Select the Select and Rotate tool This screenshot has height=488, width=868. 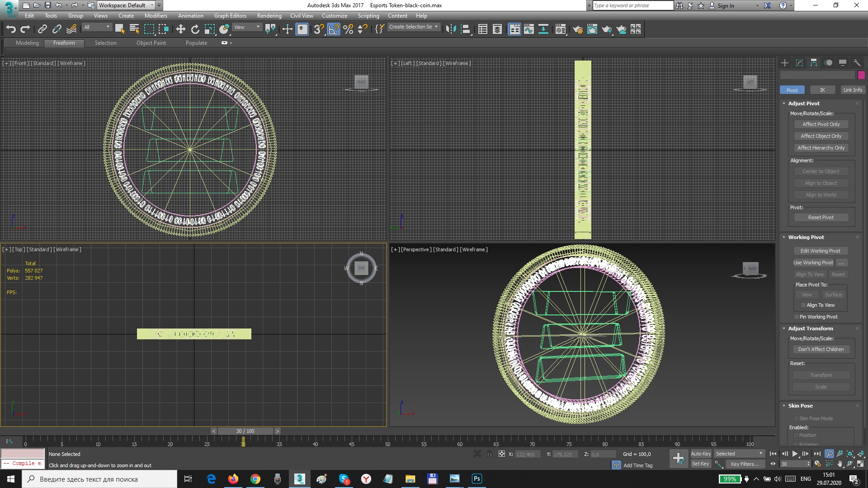pos(195,29)
